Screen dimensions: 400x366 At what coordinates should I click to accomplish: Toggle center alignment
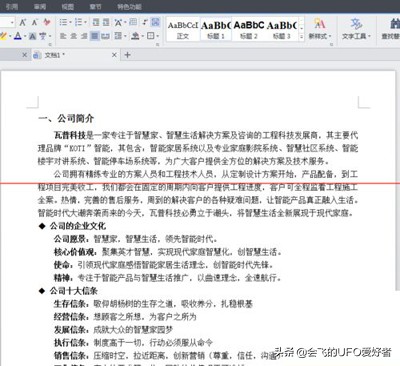(74, 36)
